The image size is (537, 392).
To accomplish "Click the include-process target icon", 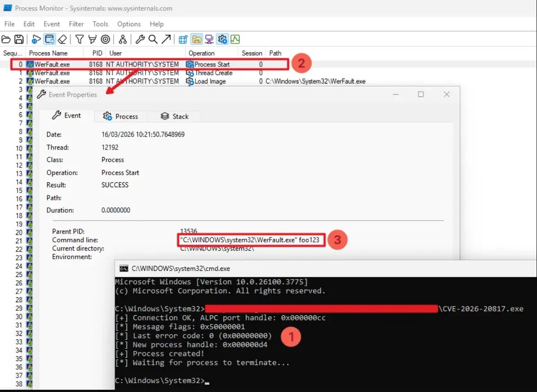I will [105, 40].
